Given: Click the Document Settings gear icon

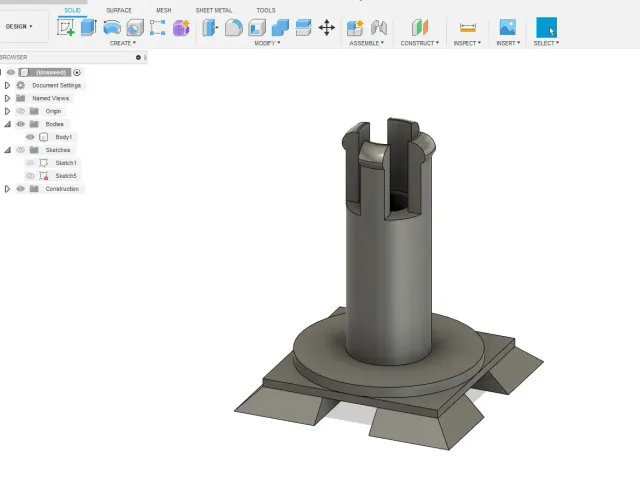Looking at the screenshot, I should [x=20, y=85].
